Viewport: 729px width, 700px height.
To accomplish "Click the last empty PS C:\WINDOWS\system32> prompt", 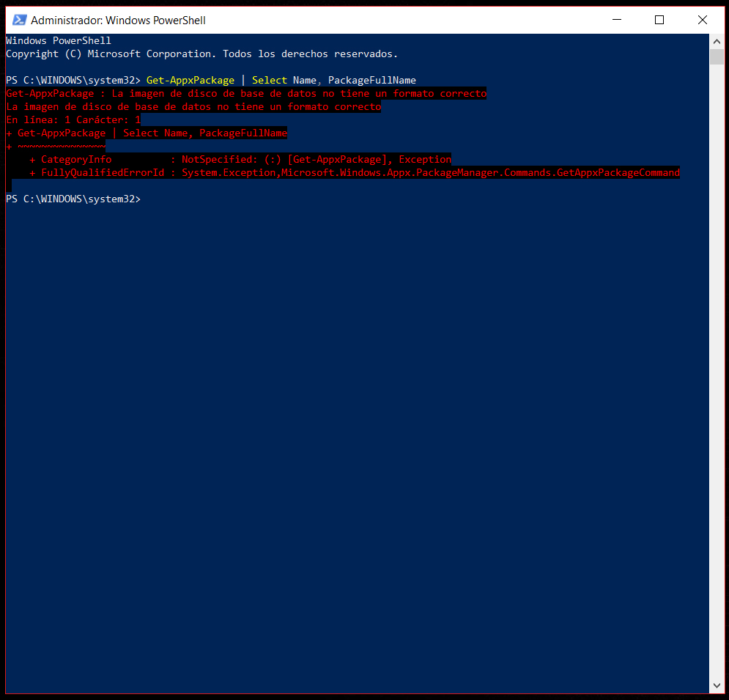I will (73, 199).
